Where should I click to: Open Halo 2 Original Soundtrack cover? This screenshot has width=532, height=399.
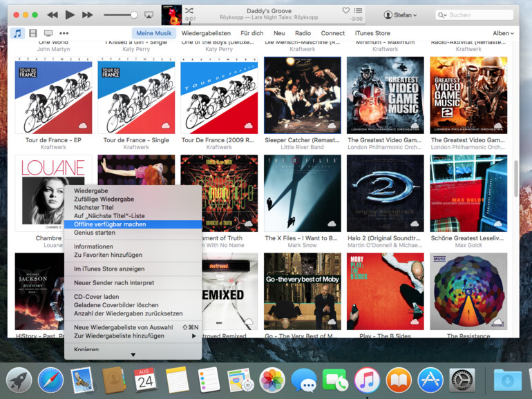385,193
